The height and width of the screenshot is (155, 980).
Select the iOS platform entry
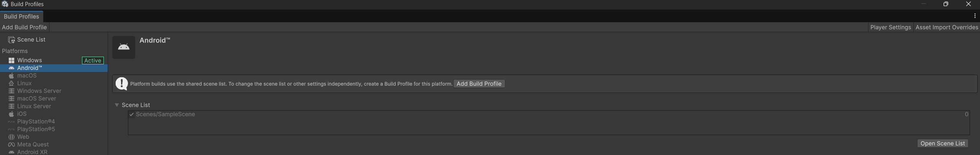pos(22,114)
